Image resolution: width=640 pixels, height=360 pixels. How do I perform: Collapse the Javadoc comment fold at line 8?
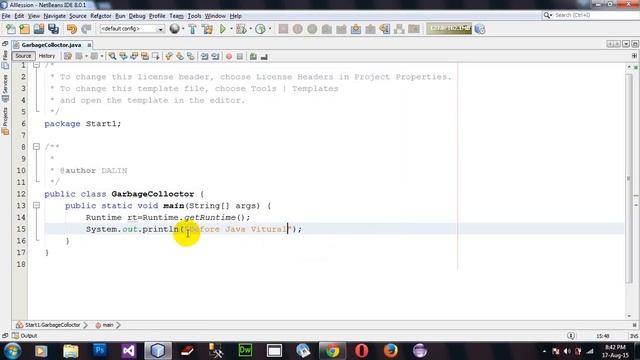(36, 147)
